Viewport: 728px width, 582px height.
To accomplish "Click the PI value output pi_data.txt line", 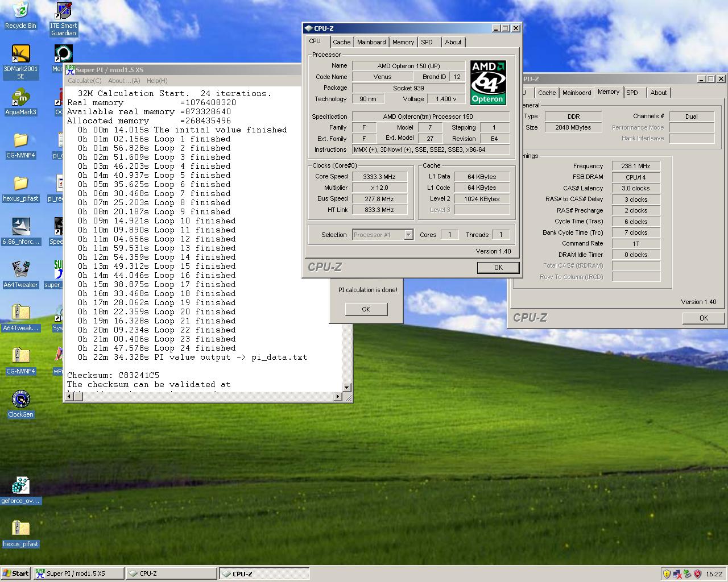I will (192, 357).
